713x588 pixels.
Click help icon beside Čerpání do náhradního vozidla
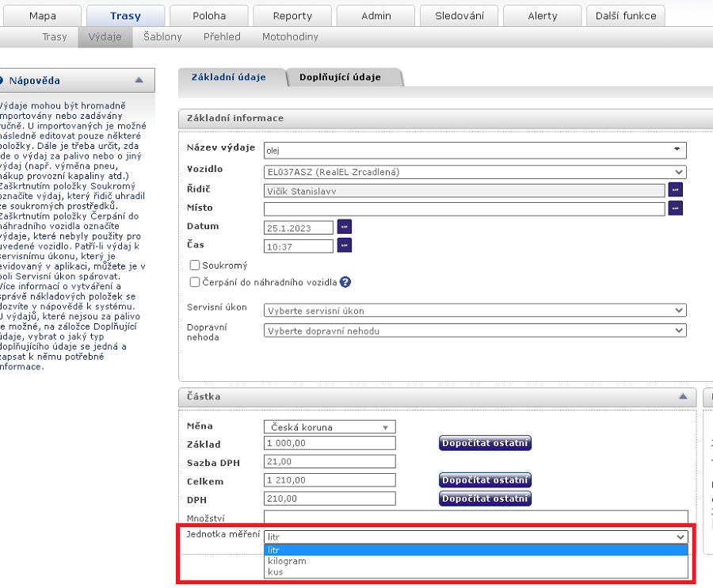tap(345, 281)
